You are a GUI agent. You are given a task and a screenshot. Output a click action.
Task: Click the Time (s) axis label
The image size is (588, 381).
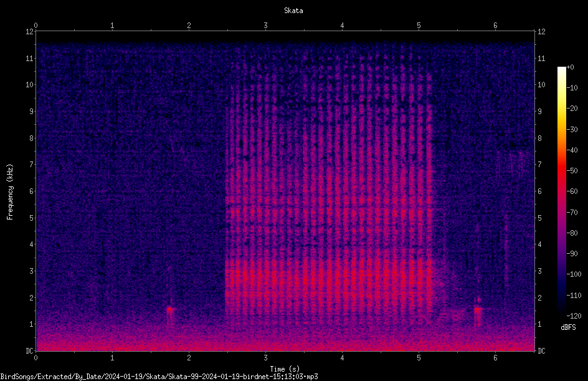[x=285, y=369]
